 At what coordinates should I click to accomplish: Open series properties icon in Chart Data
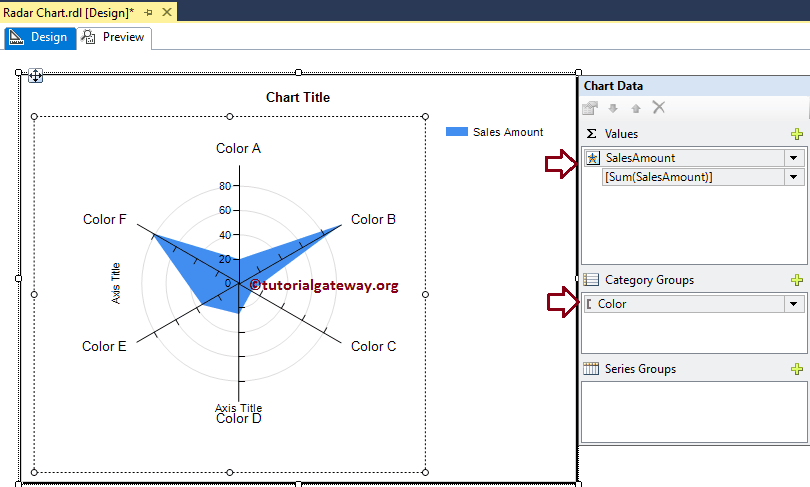pos(590,108)
